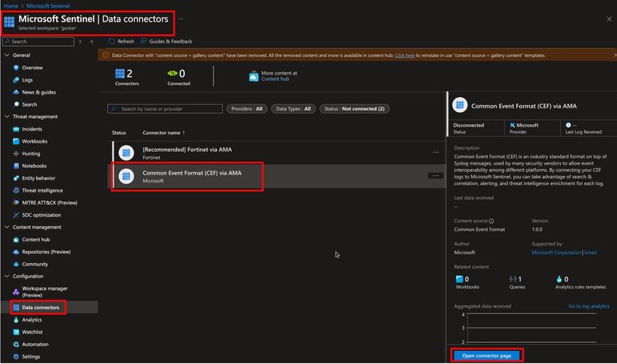Open the Status filter pill
Screen dimensions: 617x364
tap(354, 109)
